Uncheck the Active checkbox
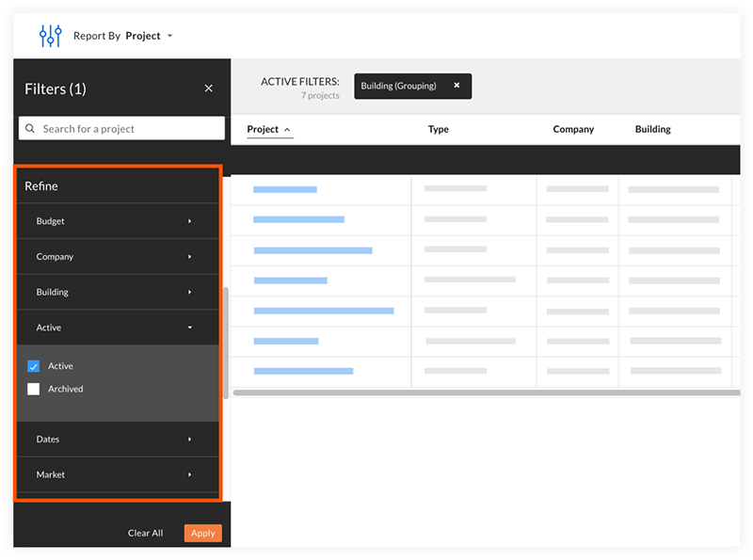Screen dimensions: 753x560 point(34,366)
